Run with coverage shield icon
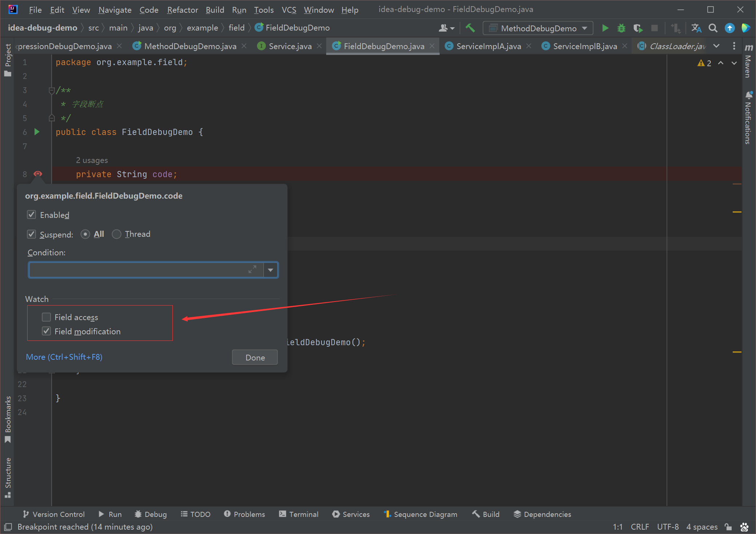 click(637, 28)
